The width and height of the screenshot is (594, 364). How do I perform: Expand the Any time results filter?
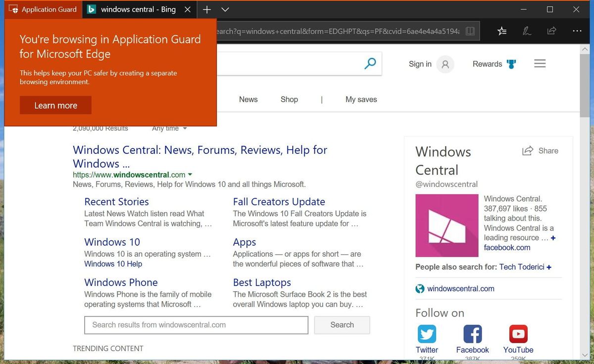(169, 128)
